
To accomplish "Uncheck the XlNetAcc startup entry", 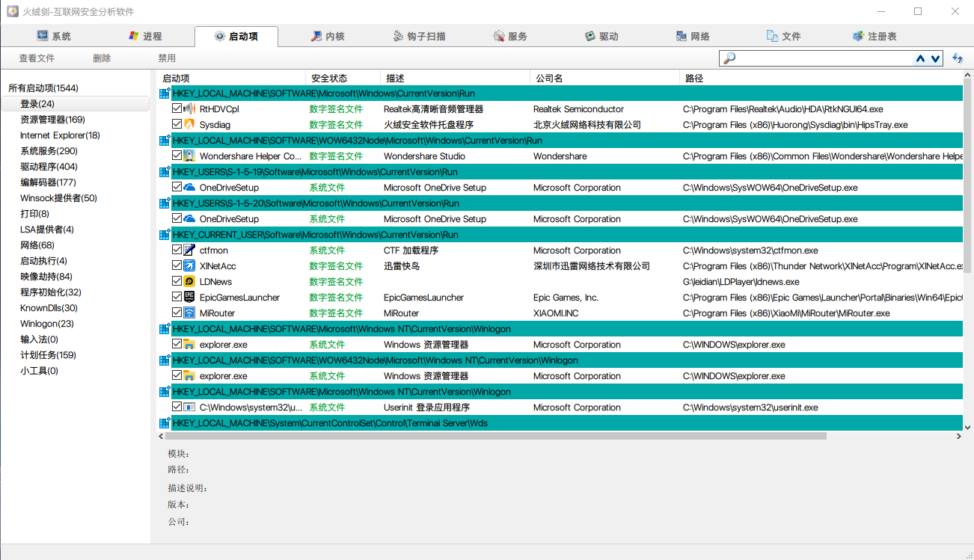I will (177, 266).
